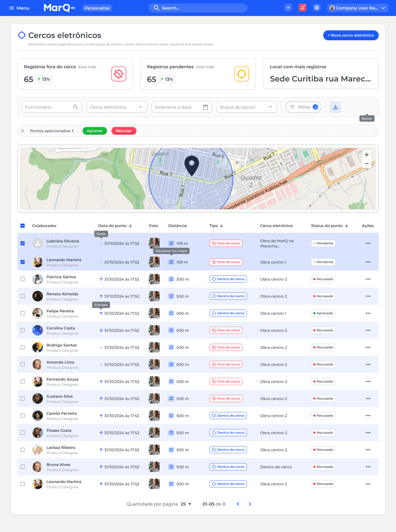View Gabriela Oliveira's point on map icon
Screen dimensions: 396x532
(171, 243)
